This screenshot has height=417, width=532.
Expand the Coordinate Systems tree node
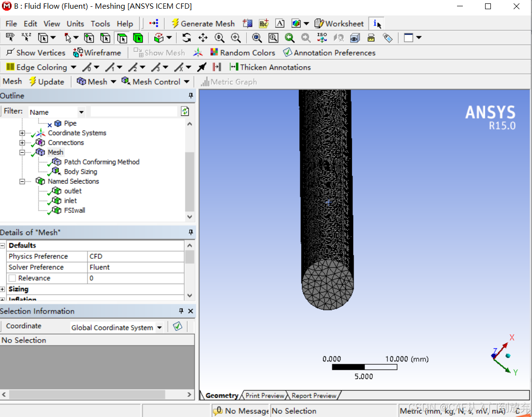click(x=22, y=134)
